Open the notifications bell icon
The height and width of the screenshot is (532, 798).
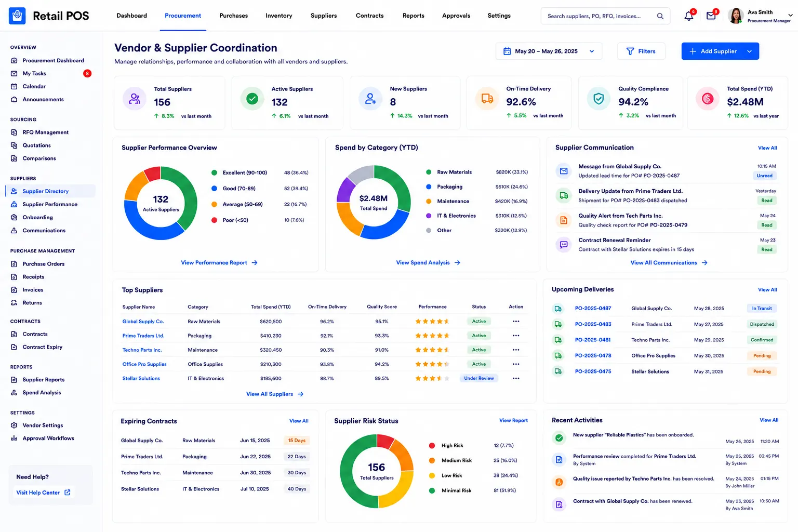click(689, 16)
